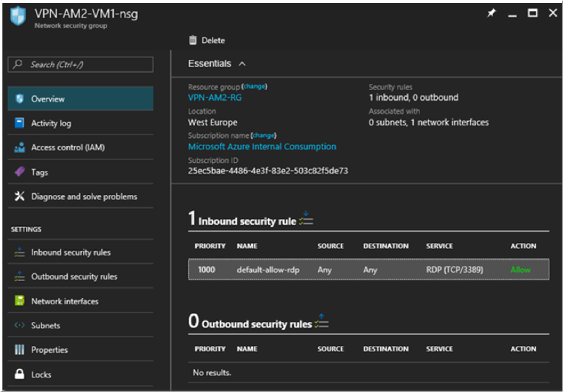Open the Overview menu item
The image size is (563, 392).
[x=80, y=98]
